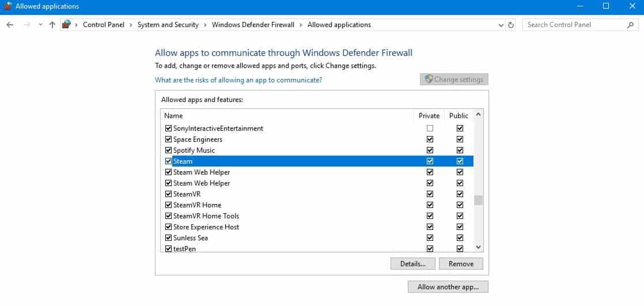Image resolution: width=644 pixels, height=306 pixels.
Task: Sort list by Name column header
Action: [287, 116]
